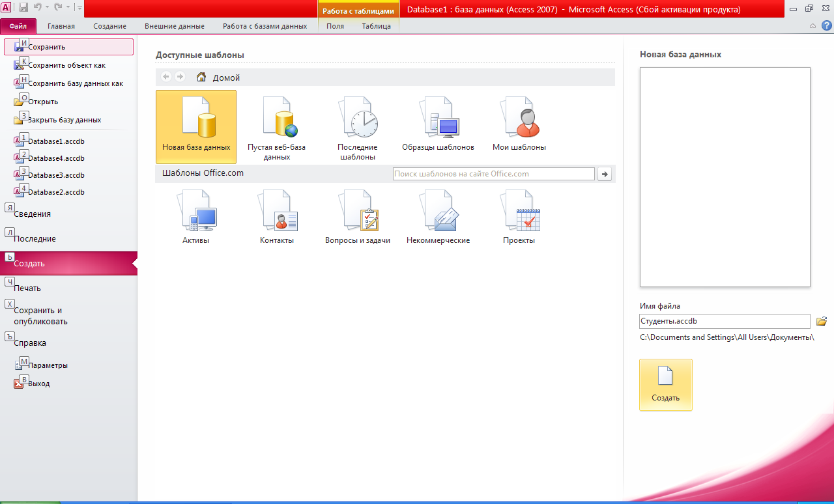This screenshot has height=504, width=834.
Task: Open the Справка section
Action: [x=68, y=343]
